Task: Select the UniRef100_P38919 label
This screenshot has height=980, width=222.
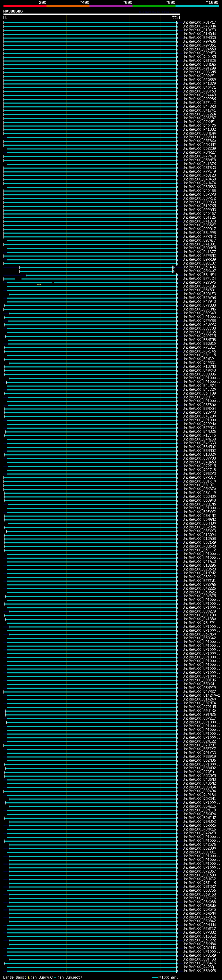Action: [199, 756]
